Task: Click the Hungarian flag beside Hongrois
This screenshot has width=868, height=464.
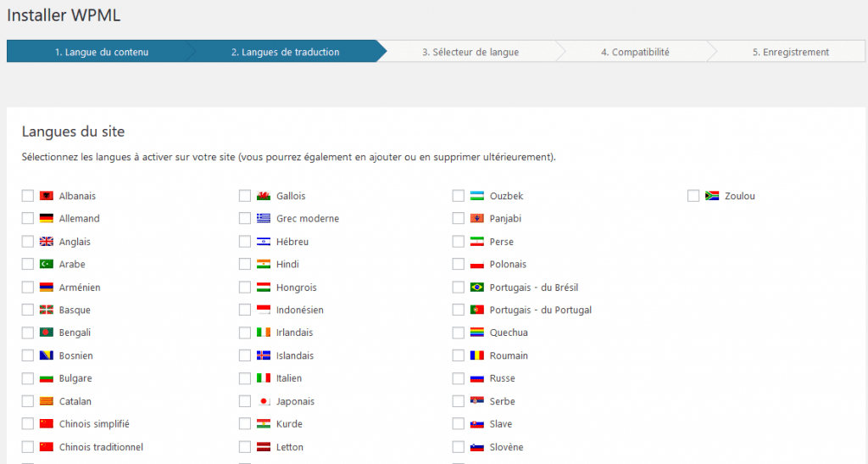Action: [x=264, y=288]
